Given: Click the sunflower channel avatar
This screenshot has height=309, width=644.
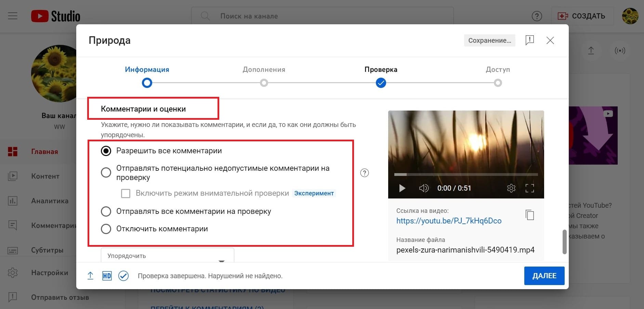Looking at the screenshot, I should click(x=53, y=73).
